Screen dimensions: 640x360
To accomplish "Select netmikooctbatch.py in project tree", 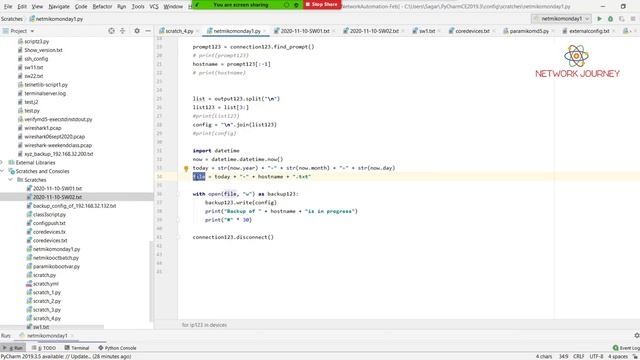I will (56, 258).
